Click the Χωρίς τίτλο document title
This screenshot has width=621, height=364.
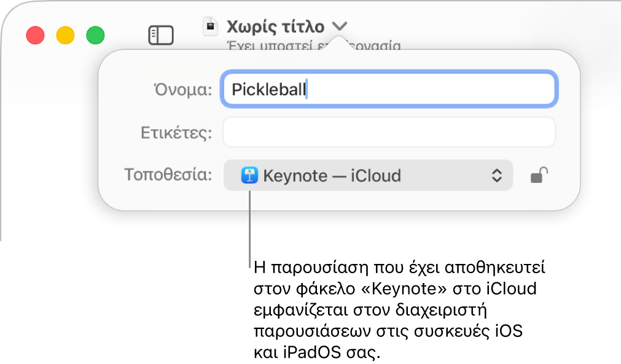point(275,26)
